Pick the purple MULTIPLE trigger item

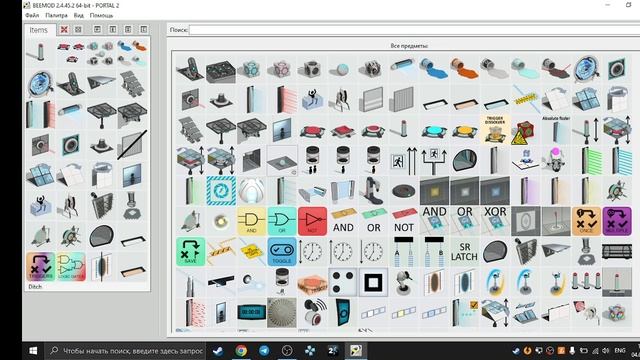617,221
